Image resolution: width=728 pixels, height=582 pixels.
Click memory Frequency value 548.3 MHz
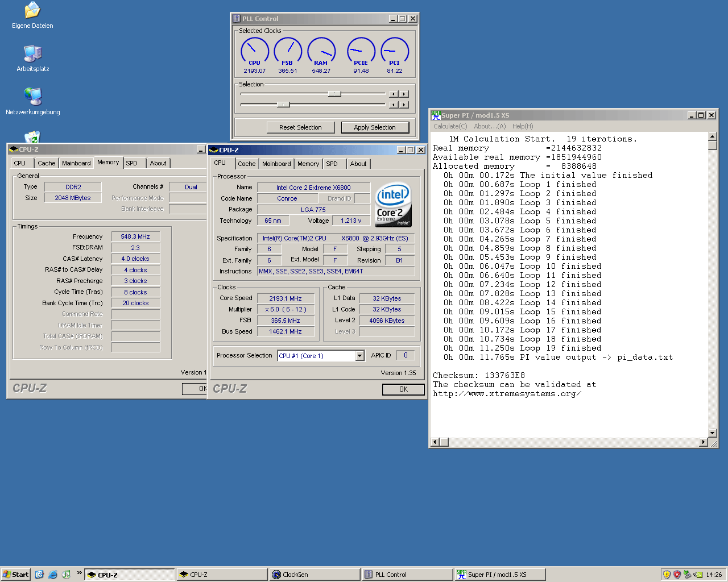coord(135,236)
